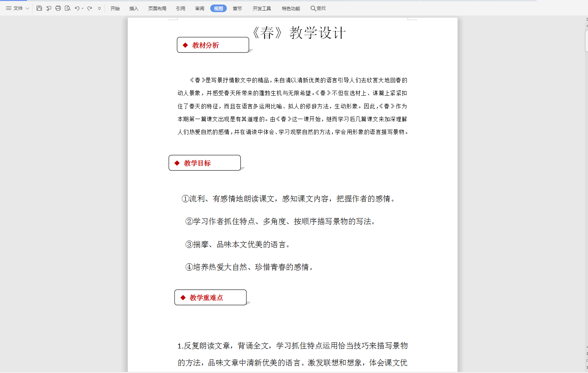
Task: Open Print Preview from the toolbar
Action: pyautogui.click(x=68, y=8)
